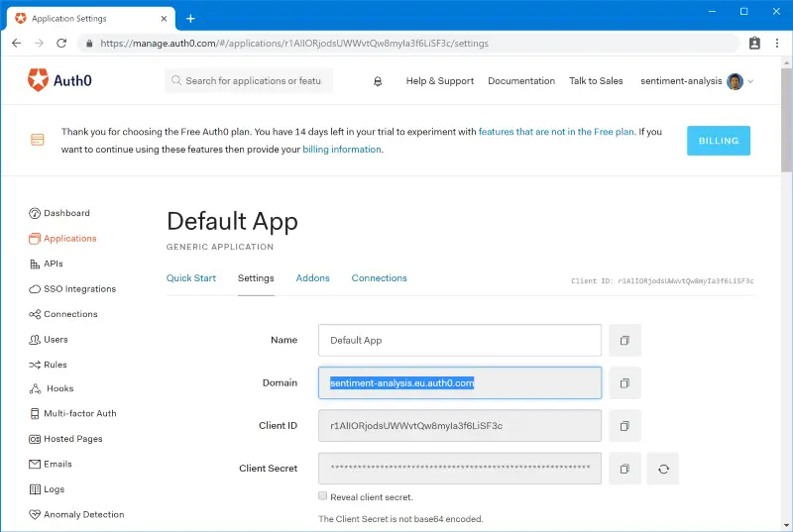This screenshot has width=793, height=532.
Task: Copy the Client ID value
Action: click(x=624, y=426)
